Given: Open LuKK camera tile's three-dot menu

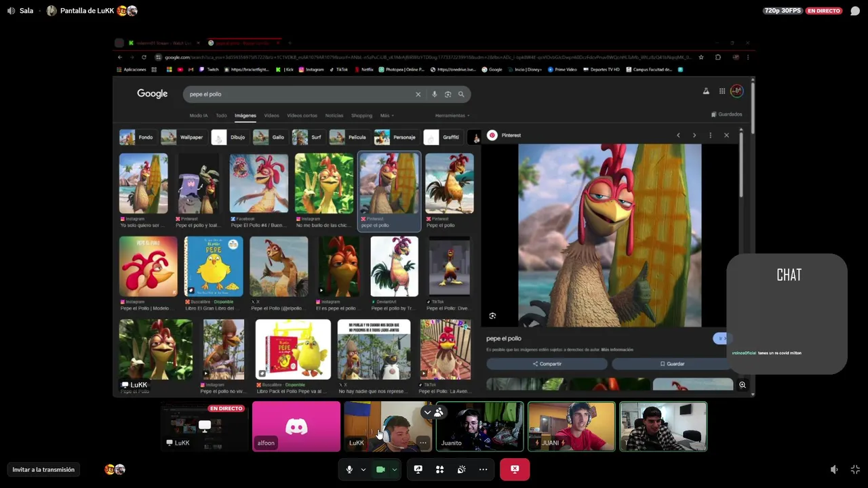Looking at the screenshot, I should [422, 443].
